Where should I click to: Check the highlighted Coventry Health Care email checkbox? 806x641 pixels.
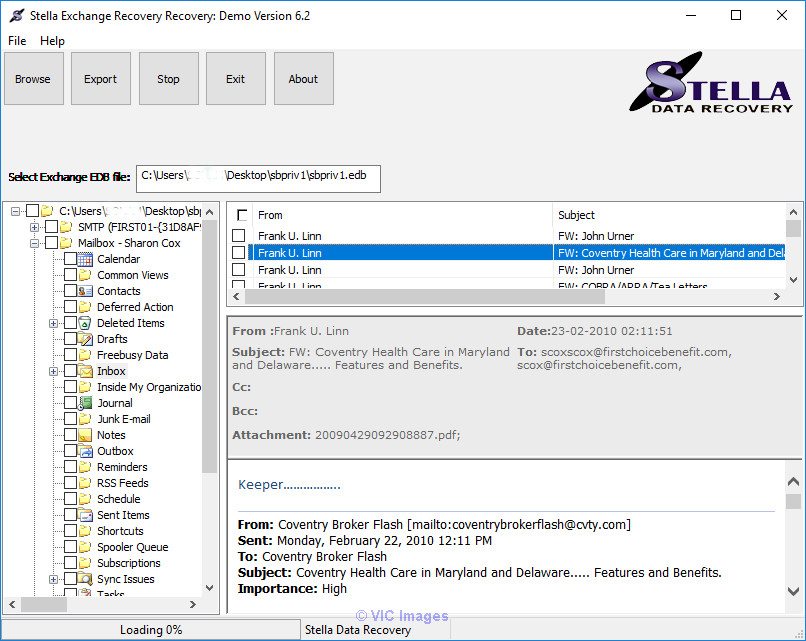[239, 252]
